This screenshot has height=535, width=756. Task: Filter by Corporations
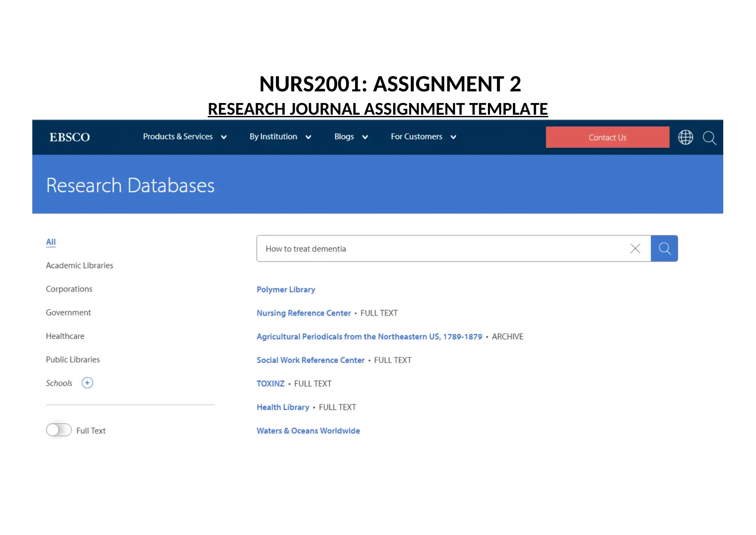pos(69,289)
